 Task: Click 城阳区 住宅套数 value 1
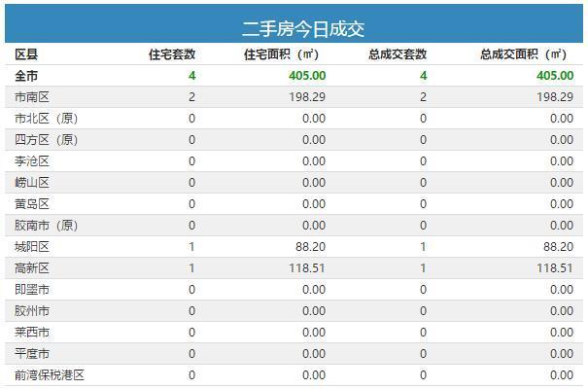tap(192, 247)
